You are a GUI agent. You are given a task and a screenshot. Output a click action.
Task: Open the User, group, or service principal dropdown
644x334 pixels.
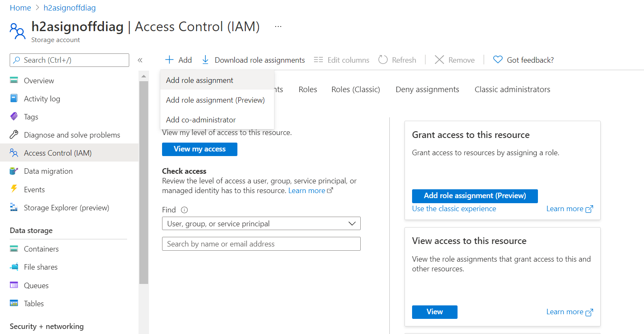(x=261, y=223)
